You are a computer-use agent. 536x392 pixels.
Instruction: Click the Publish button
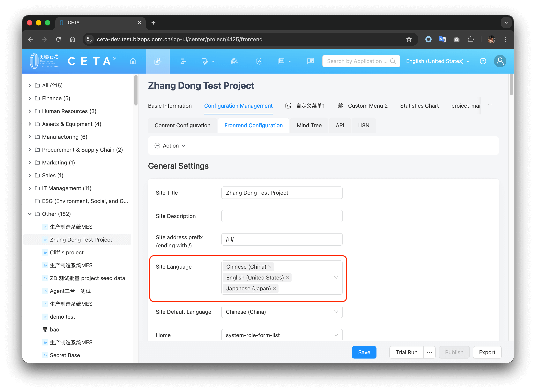coord(454,352)
